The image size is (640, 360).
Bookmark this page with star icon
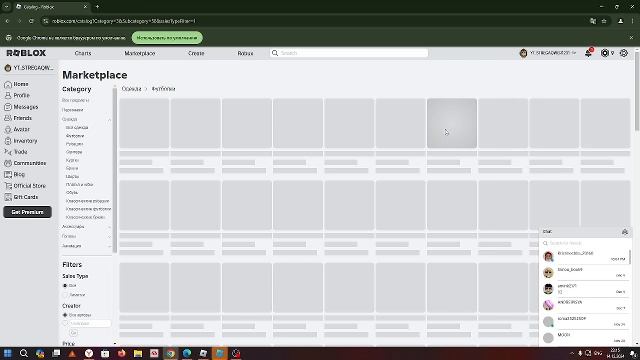[604, 21]
